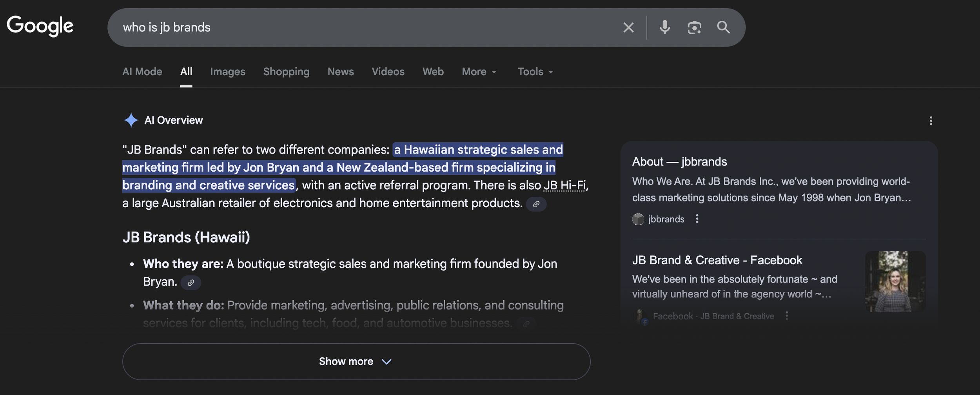This screenshot has width=980, height=395.
Task: Open the Tools dropdown
Action: pos(535,71)
